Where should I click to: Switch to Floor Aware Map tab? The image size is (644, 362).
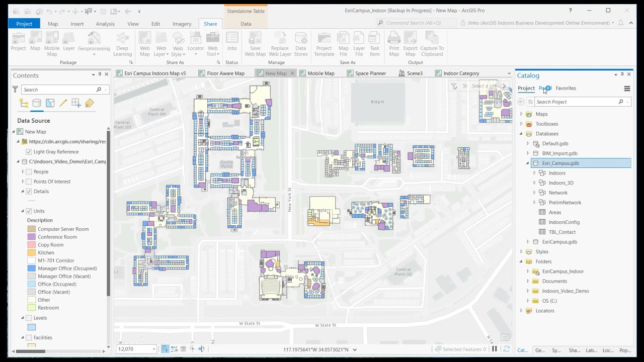(x=225, y=73)
